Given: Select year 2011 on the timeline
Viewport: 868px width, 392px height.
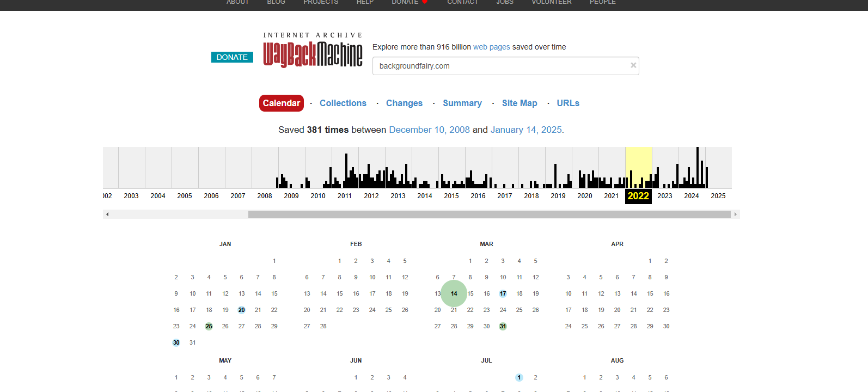Looking at the screenshot, I should [x=345, y=196].
